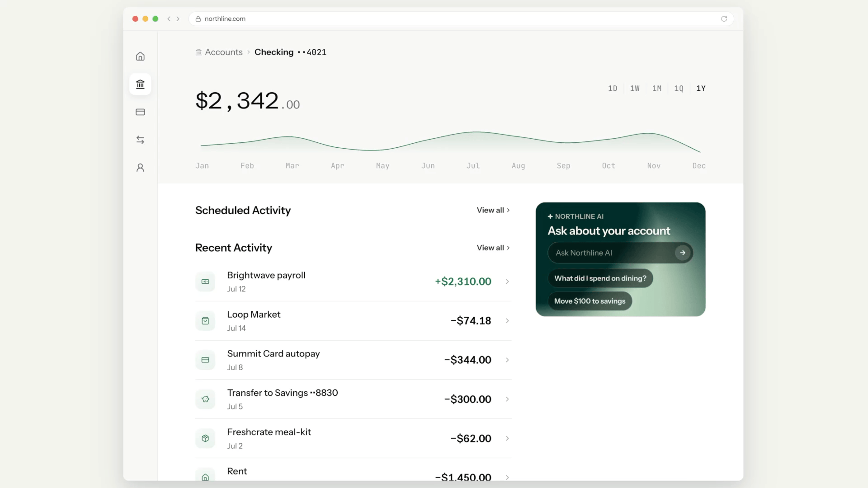Open the Summit Card autopay transaction
The image size is (868, 488).
(x=353, y=360)
